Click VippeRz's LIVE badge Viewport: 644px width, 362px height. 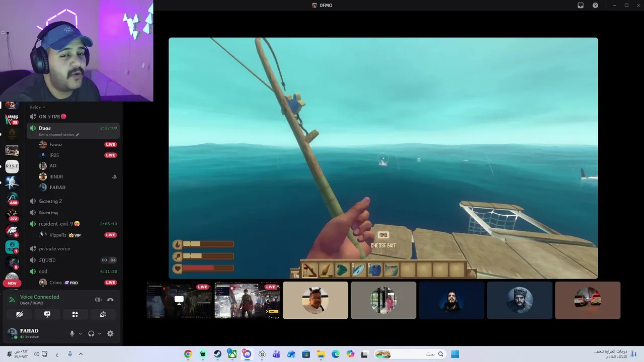(111, 235)
